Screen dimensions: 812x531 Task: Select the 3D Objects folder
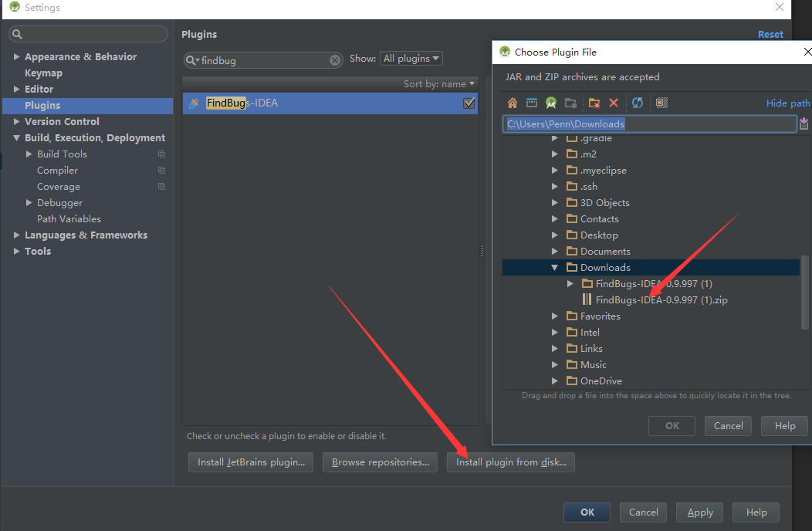pos(605,202)
